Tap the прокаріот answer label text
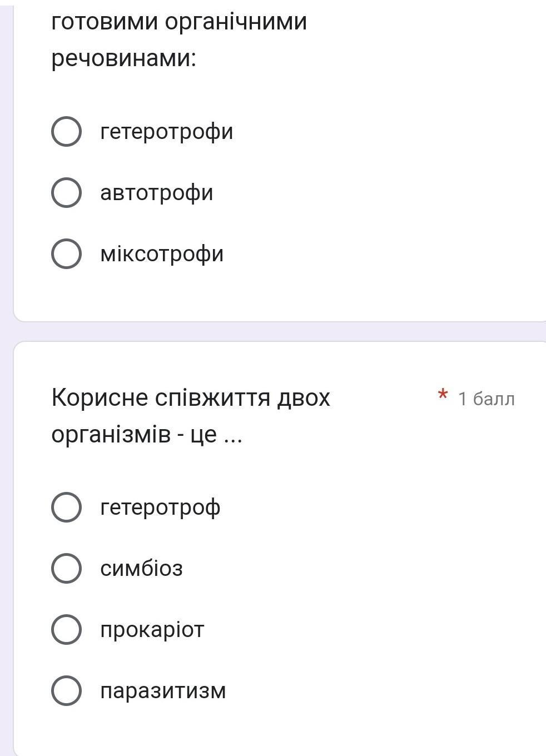Image resolution: width=546 pixels, height=756 pixels. tap(152, 630)
